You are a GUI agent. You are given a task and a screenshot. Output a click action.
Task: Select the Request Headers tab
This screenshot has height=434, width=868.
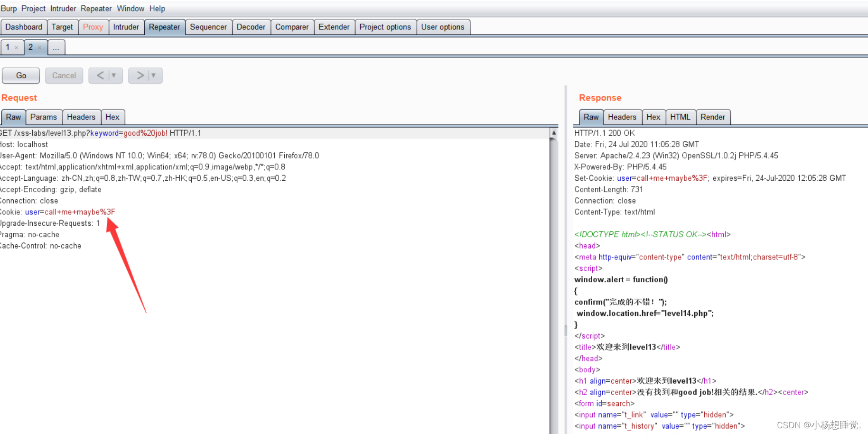tap(81, 117)
